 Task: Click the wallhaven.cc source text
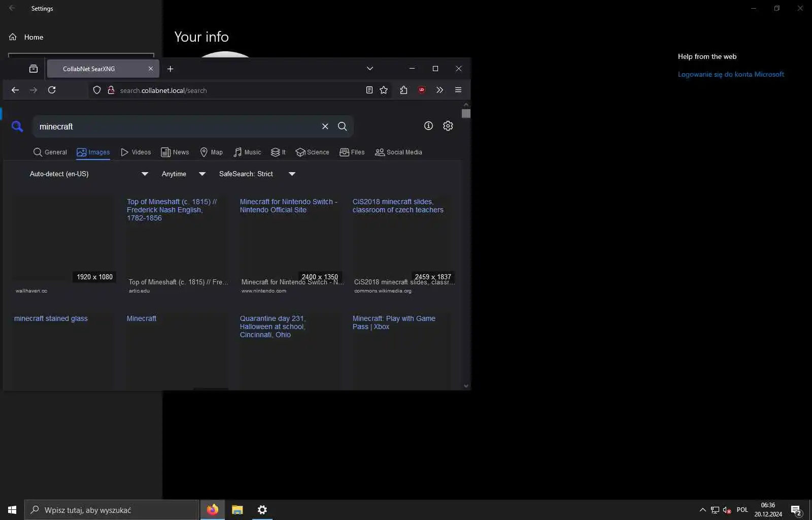click(x=31, y=291)
